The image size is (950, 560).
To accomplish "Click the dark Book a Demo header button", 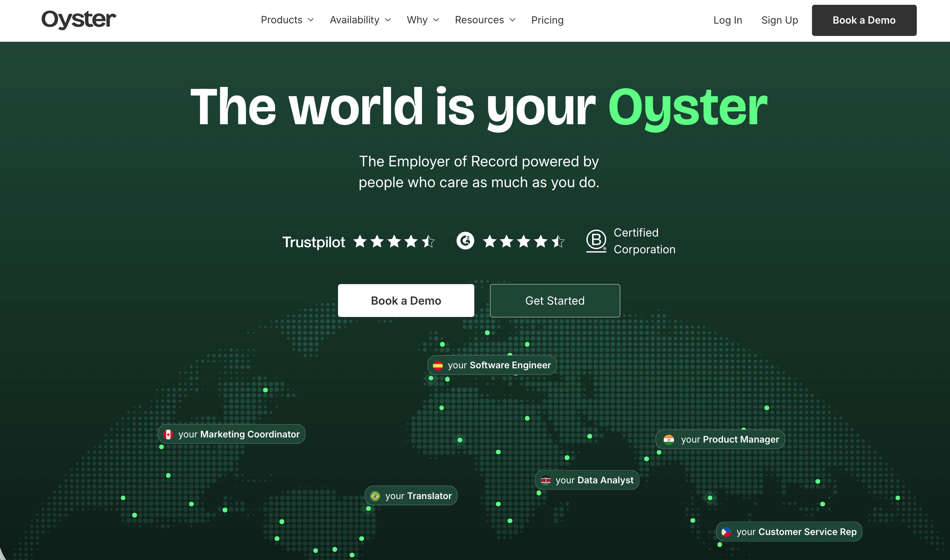I will (x=864, y=20).
